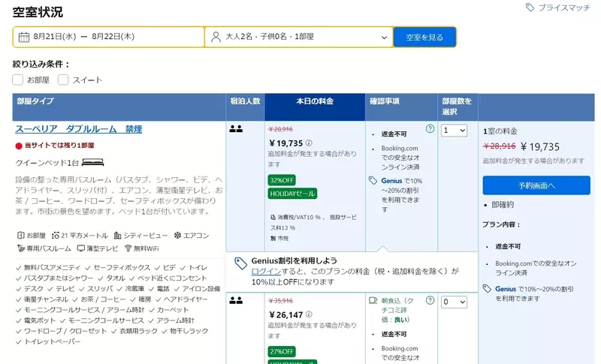Toggle the お部屋 filter checkbox
The width and height of the screenshot is (601, 364).
(17, 80)
